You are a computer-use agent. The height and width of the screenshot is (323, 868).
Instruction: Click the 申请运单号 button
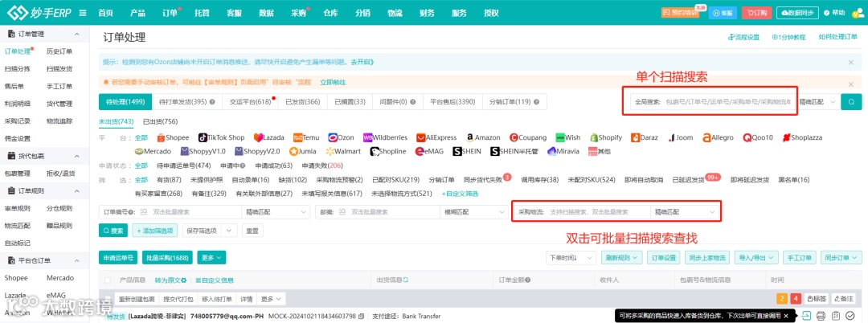(x=118, y=258)
